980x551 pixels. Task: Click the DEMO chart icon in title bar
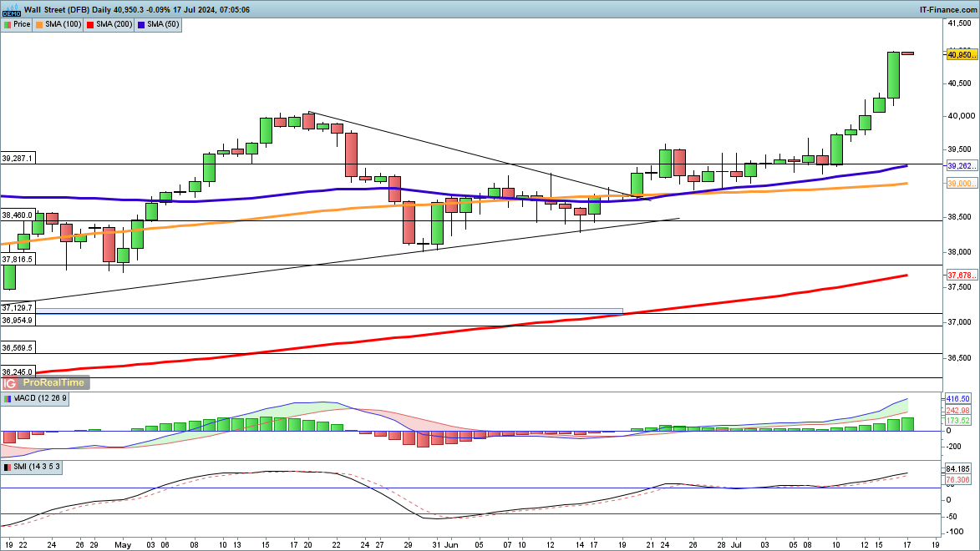[11, 9]
